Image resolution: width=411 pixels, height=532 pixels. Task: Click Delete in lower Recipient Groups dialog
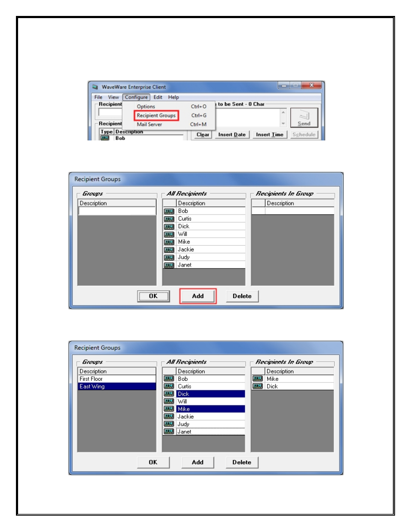[242, 463]
